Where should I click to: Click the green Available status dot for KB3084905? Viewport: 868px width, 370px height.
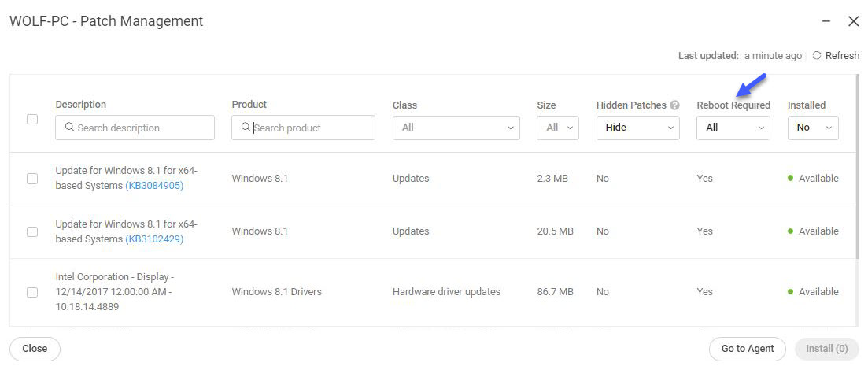tap(790, 179)
